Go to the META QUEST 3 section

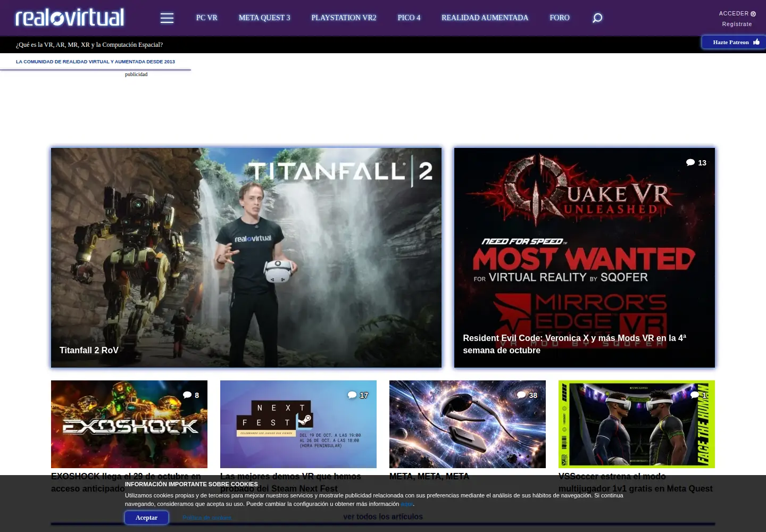[x=264, y=18]
